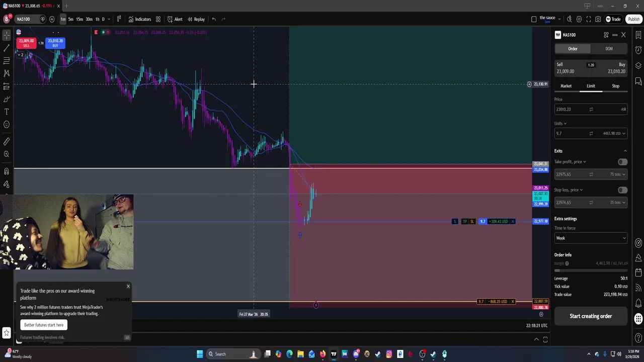Image resolution: width=644 pixels, height=362 pixels.
Task: Switch to the Order tab
Action: point(573,49)
